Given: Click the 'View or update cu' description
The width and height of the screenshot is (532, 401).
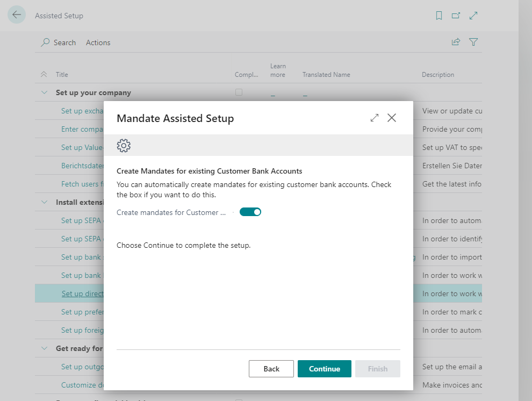Looking at the screenshot, I should pos(452,111).
